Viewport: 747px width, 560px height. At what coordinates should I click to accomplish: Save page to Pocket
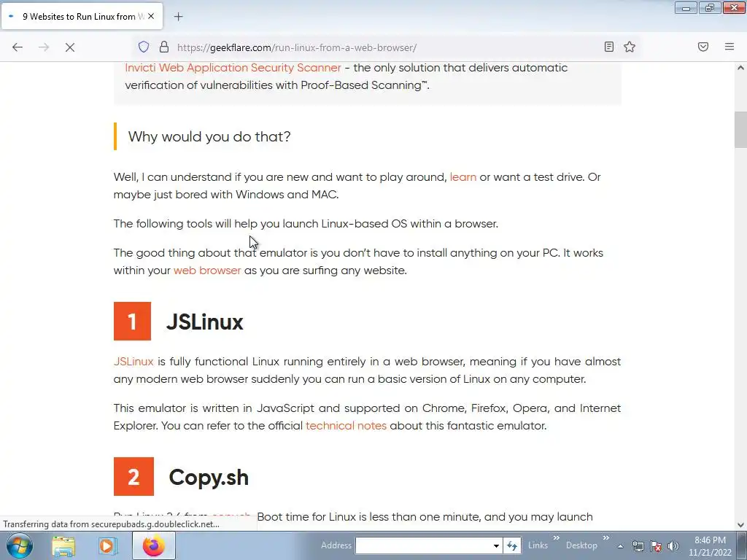click(703, 47)
